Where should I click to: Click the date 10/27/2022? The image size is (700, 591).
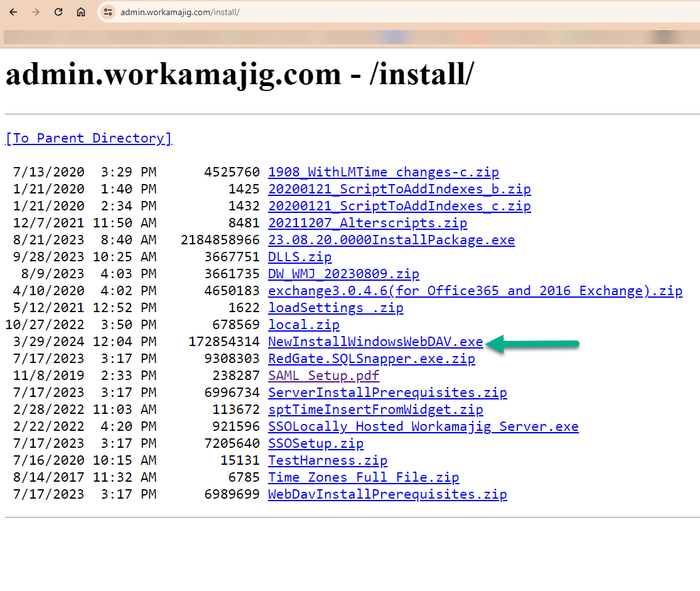tap(45, 325)
